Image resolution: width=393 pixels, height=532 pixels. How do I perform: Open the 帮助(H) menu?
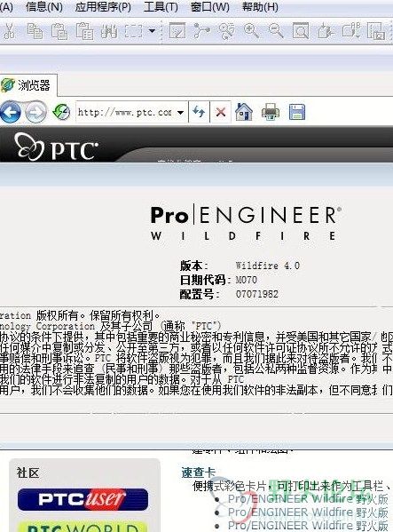click(x=260, y=6)
